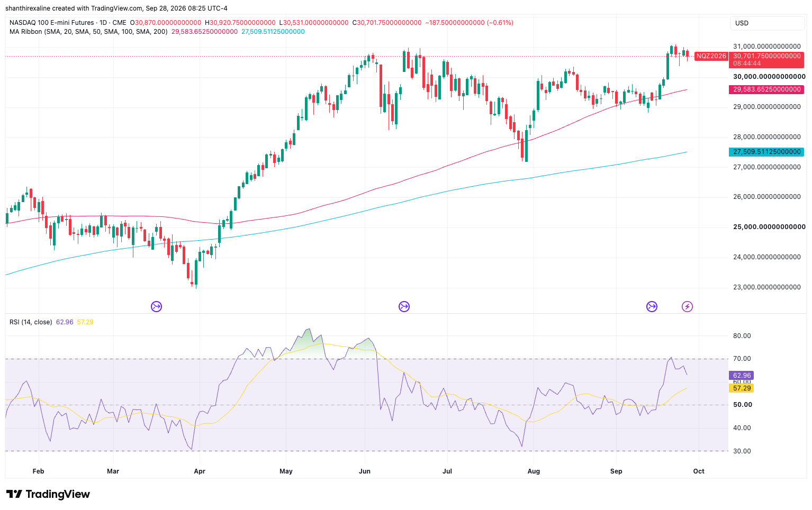This screenshot has height=510, width=812.
Task: Click the bold 50.00 RSI axis label
Action: (742, 405)
